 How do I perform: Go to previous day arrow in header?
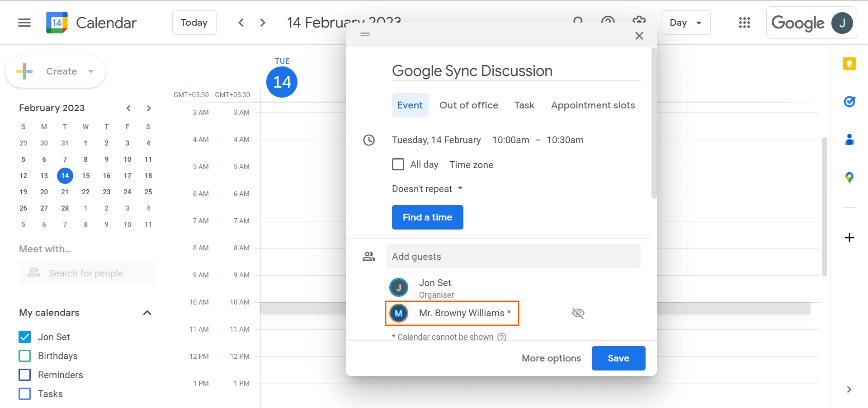point(241,23)
